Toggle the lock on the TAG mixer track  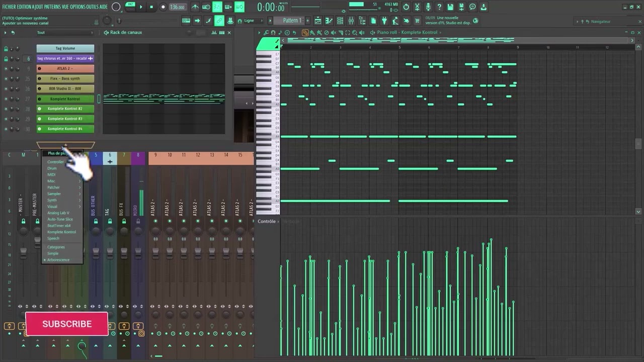click(x=110, y=221)
